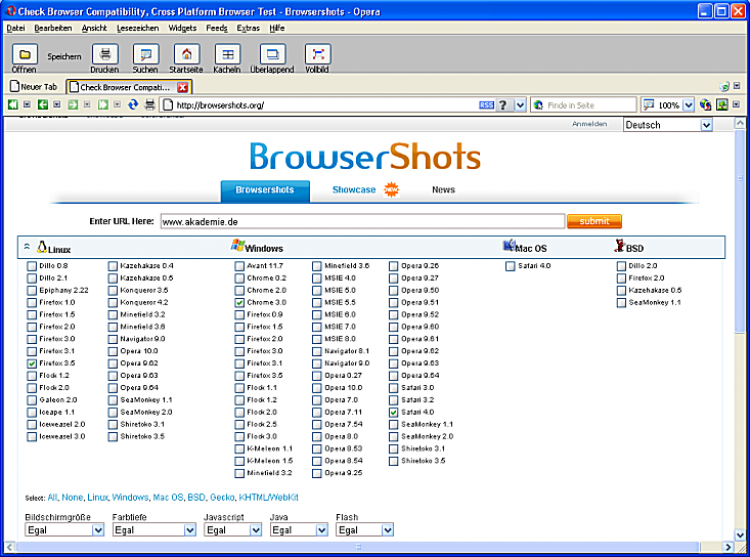The image size is (750, 557).
Task: Expand the Javascript version dropdown
Action: click(232, 530)
